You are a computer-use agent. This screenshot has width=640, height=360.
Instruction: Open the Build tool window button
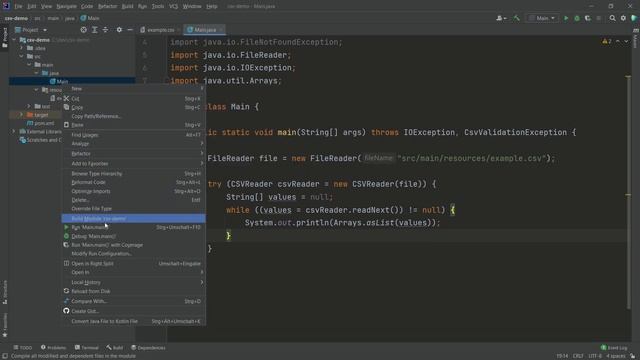click(x=115, y=347)
